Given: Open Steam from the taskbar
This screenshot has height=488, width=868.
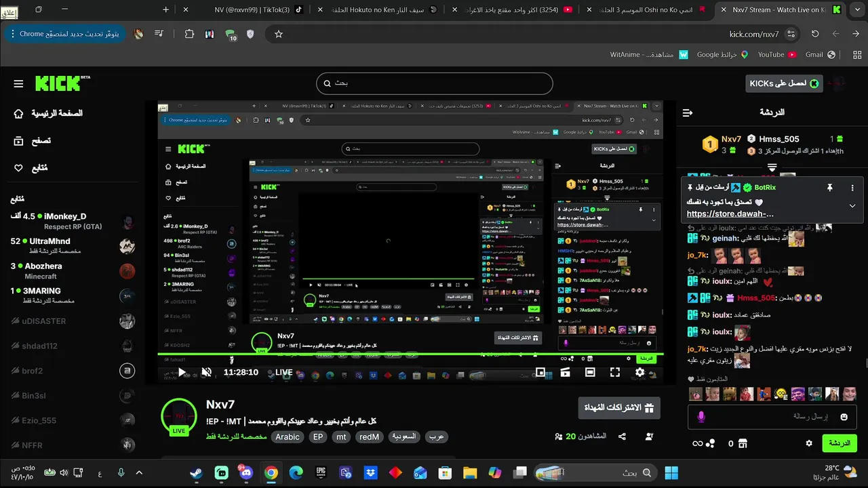Looking at the screenshot, I should coord(196,473).
